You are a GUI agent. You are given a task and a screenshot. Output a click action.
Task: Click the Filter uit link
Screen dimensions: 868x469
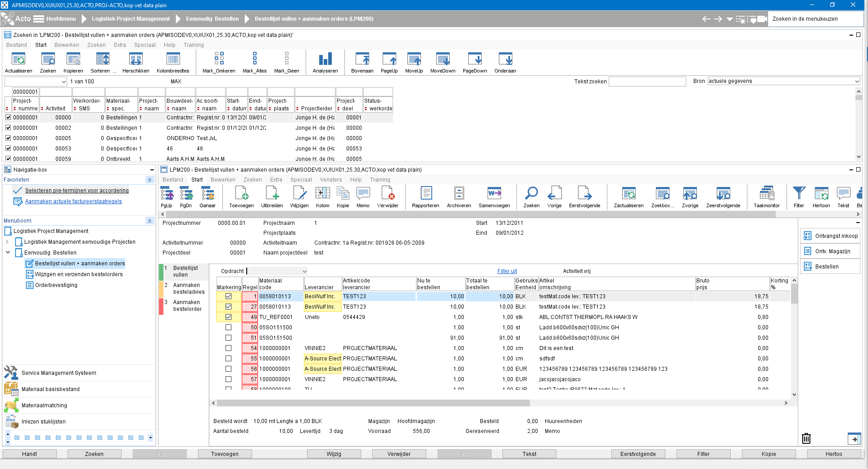click(507, 271)
